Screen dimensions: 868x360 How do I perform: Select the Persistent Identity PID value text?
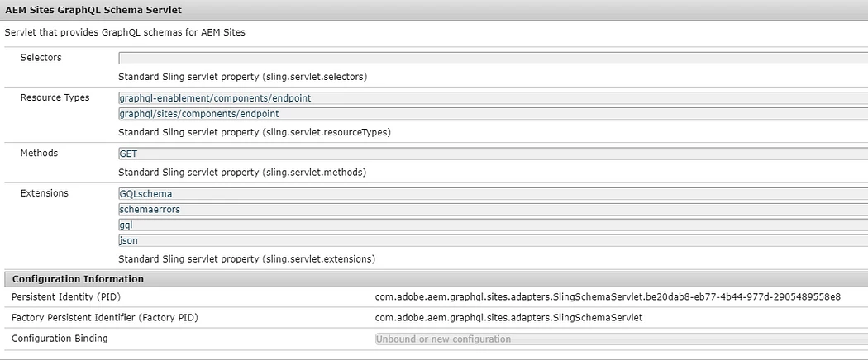click(608, 297)
